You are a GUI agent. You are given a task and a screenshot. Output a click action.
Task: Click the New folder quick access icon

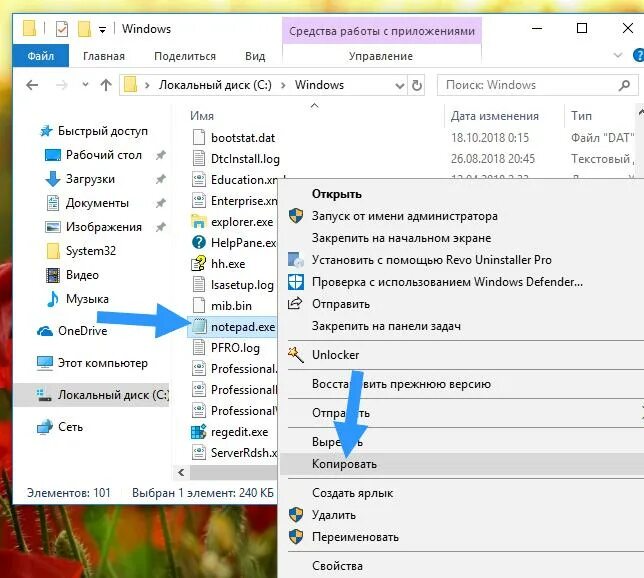pyautogui.click(x=84, y=29)
